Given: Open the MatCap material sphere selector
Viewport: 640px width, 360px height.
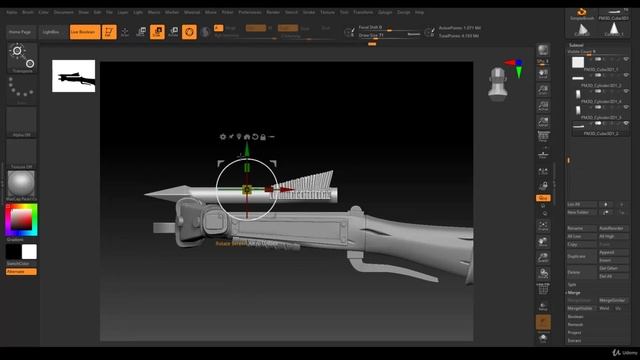Looking at the screenshot, I should [22, 186].
